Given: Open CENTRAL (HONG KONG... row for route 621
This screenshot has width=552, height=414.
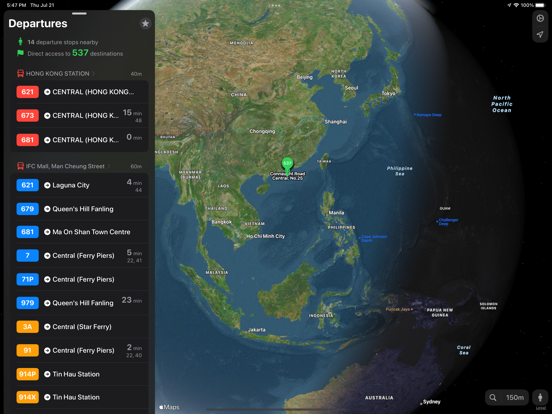Looking at the screenshot, I should coord(79,92).
